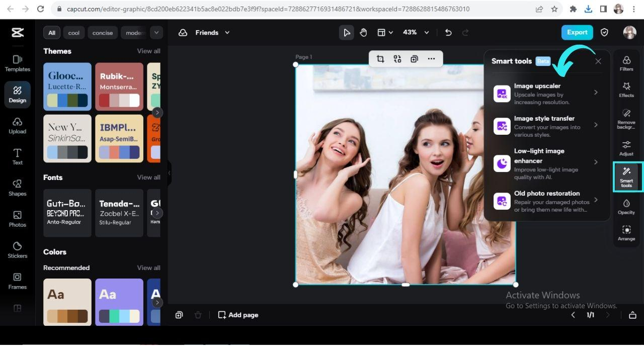Viewport: 644px width, 362px height.
Task: Open more options via the ellipsis menu
Action: click(x=431, y=59)
